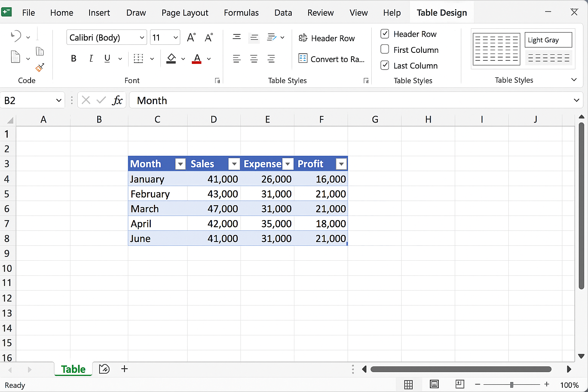Open the Sales column filter dropdown
The height and width of the screenshot is (392, 588).
click(x=234, y=164)
